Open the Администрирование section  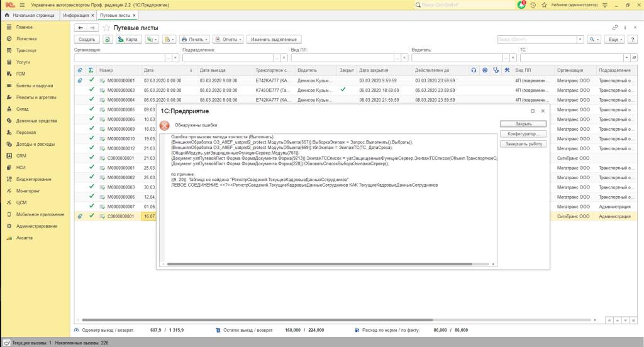pos(36,226)
